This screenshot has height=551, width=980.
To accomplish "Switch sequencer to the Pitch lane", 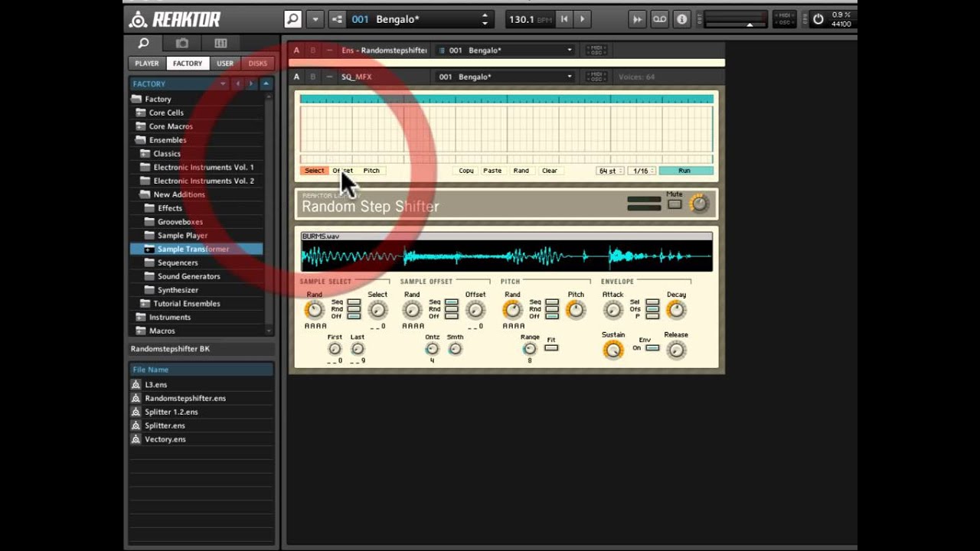I will pyautogui.click(x=371, y=171).
